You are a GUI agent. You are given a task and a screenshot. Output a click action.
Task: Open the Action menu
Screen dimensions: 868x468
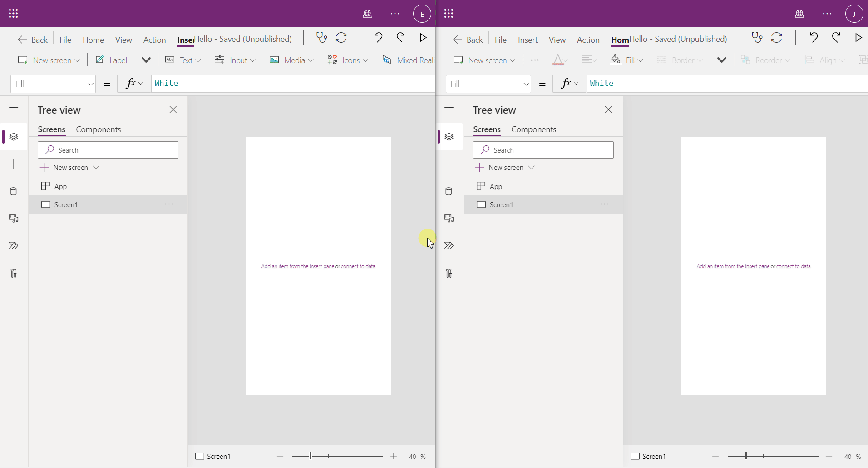(x=154, y=40)
